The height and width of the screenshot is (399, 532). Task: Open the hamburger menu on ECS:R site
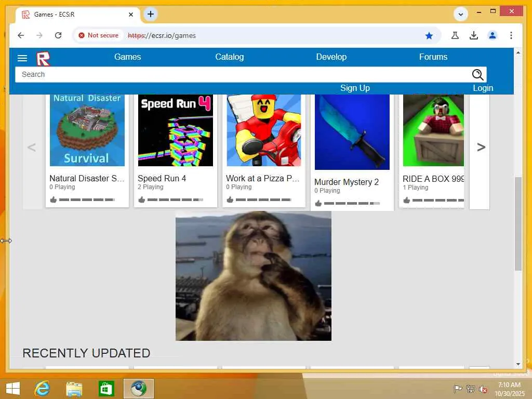[x=22, y=58]
